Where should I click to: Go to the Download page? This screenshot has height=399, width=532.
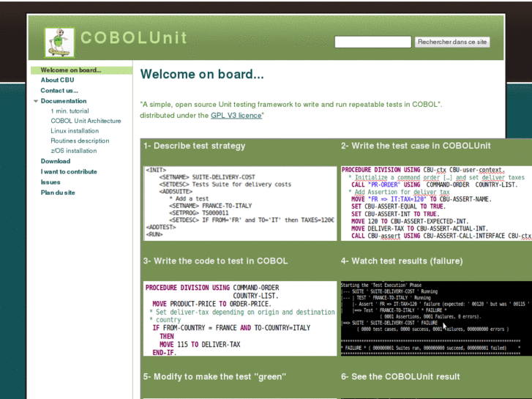click(56, 161)
